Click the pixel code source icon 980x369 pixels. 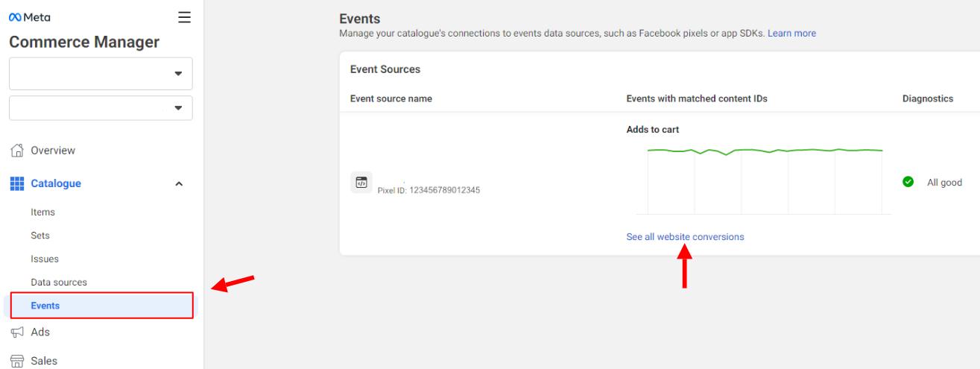coord(361,183)
